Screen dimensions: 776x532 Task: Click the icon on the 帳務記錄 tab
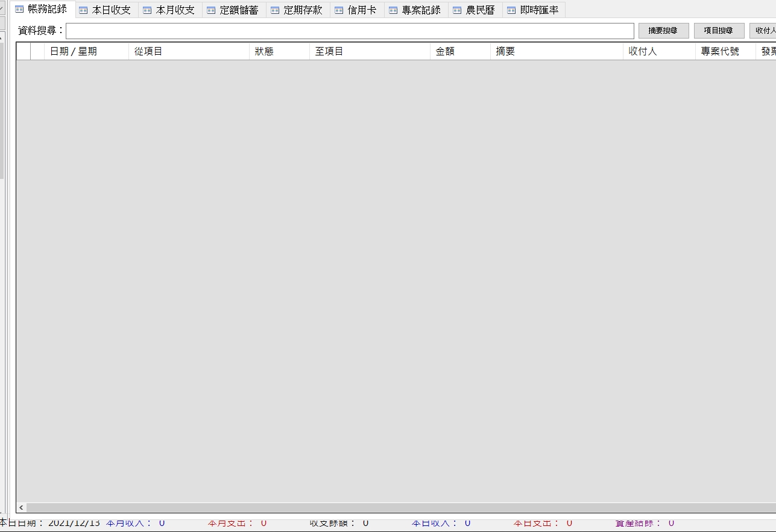click(x=19, y=10)
